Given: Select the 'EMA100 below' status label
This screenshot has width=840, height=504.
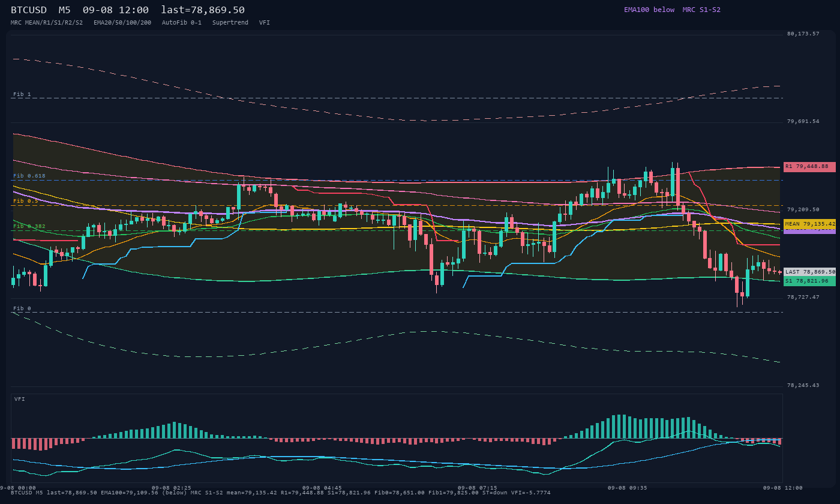Looking at the screenshot, I should pyautogui.click(x=649, y=10).
